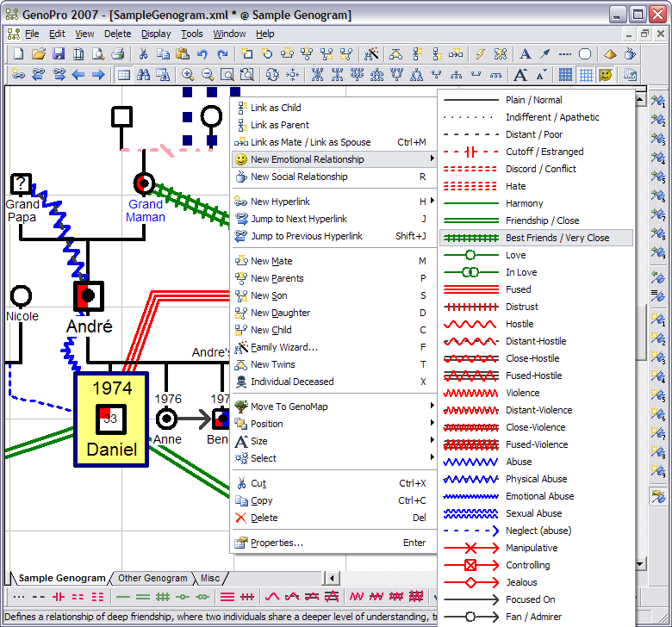Click the Cut scissors toolbar icon
The image size is (672, 627).
point(143,54)
